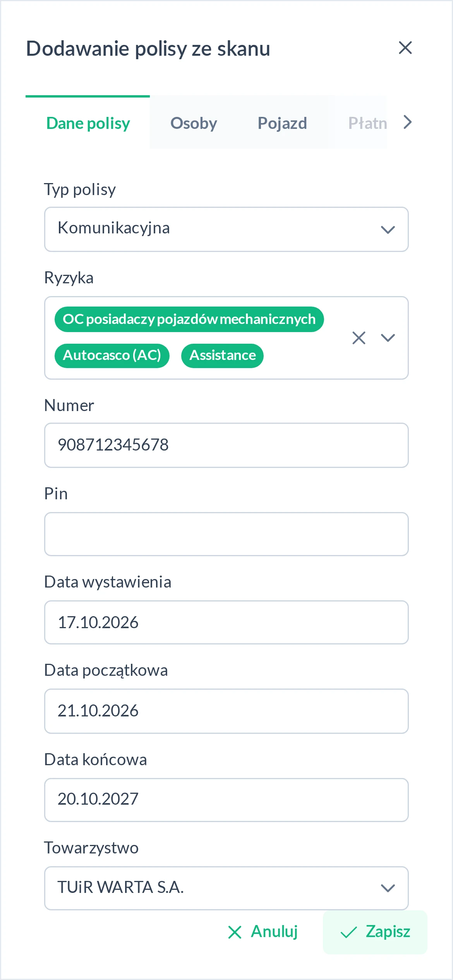453x980 pixels.
Task: Switch to the Osoby tab
Action: click(194, 123)
